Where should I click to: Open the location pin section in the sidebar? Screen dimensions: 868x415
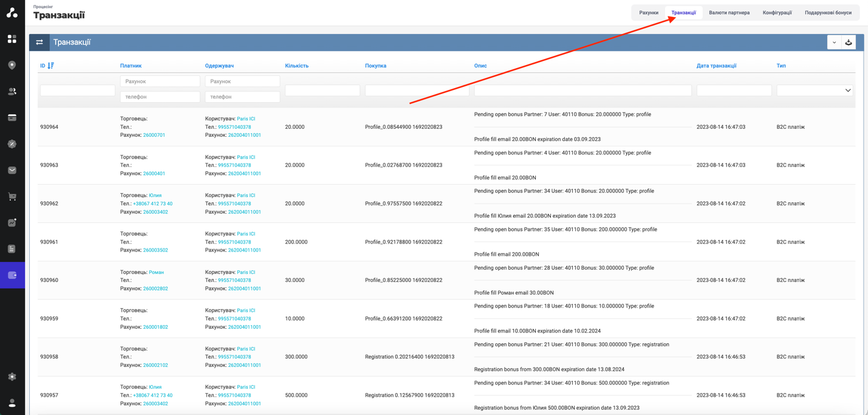[12, 65]
